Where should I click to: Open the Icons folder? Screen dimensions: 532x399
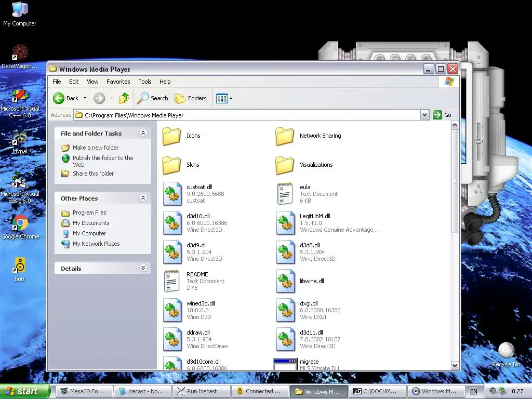click(x=171, y=136)
